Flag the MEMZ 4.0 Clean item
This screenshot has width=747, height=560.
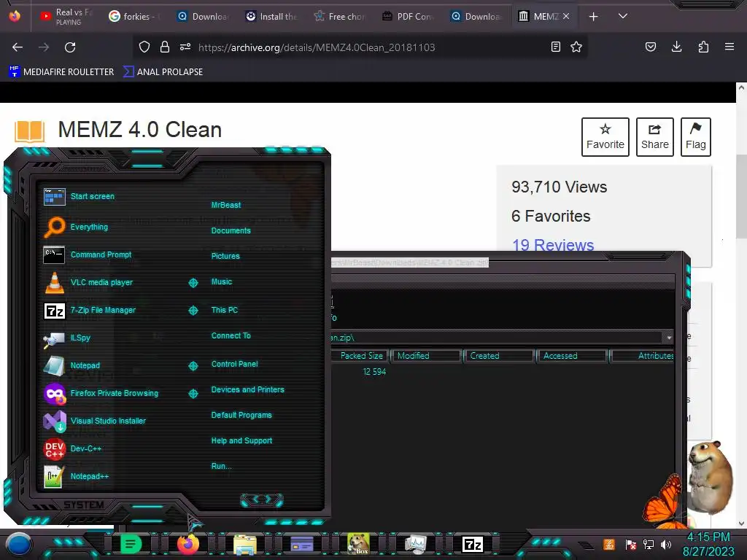pyautogui.click(x=695, y=136)
